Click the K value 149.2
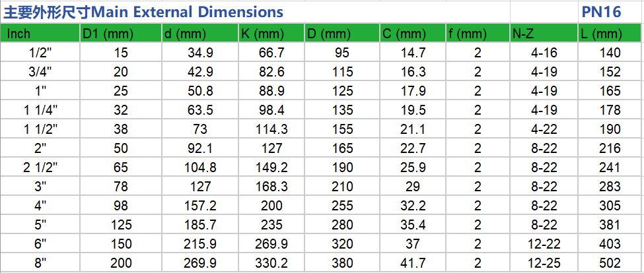The width and height of the screenshot is (644, 273). (x=271, y=167)
